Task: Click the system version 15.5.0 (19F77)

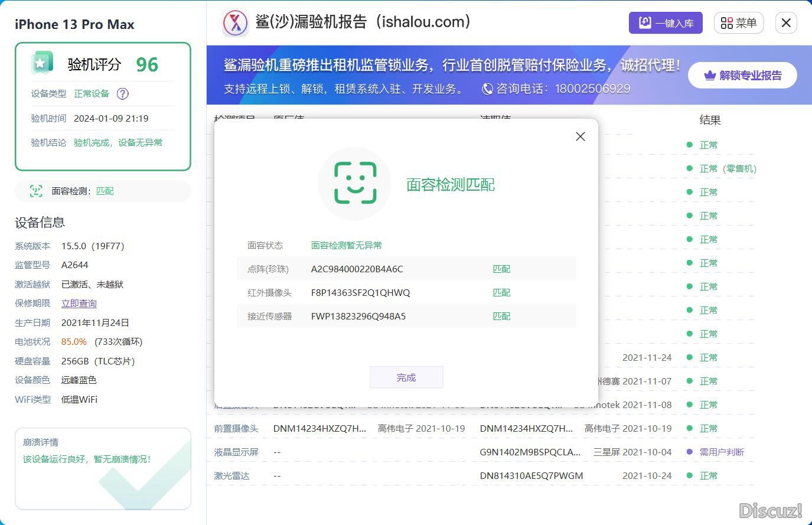Action: pos(93,246)
